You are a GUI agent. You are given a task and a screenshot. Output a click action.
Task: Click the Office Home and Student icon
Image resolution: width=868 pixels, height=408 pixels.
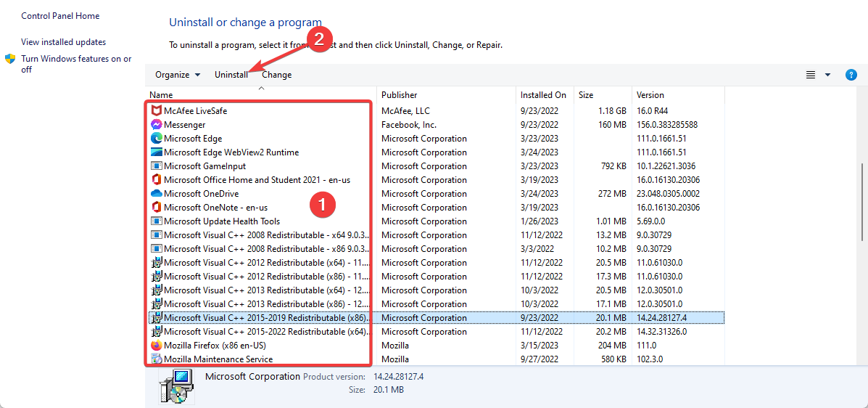(x=156, y=180)
